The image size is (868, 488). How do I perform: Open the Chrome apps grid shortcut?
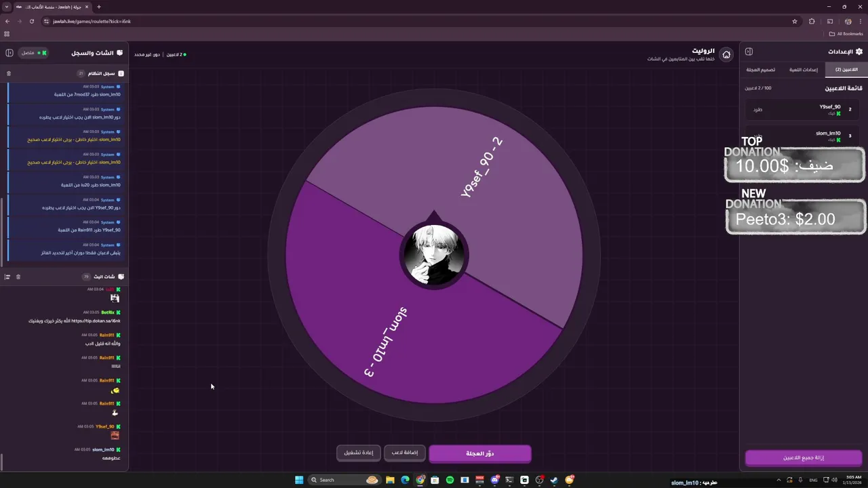(7, 33)
